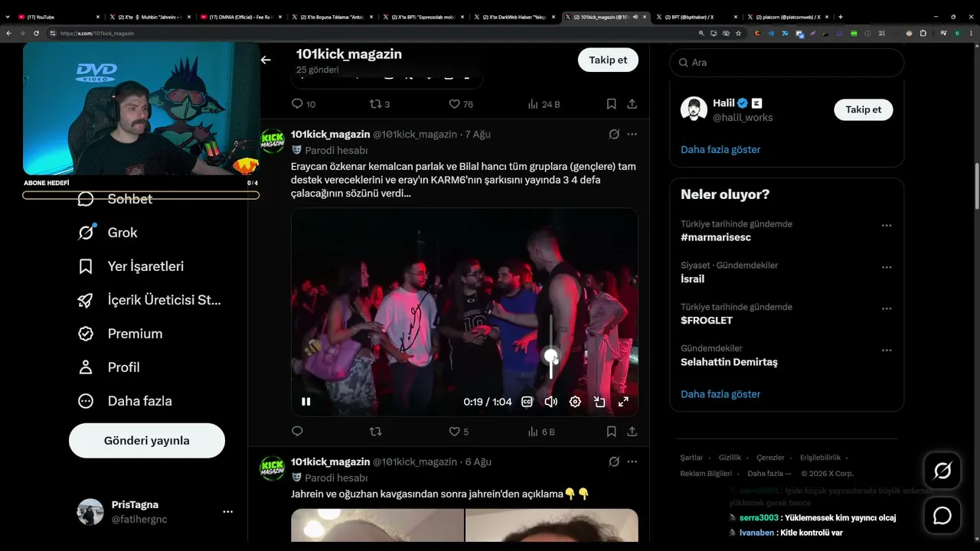The image size is (980, 551).
Task: Switch to the platcorn browser tab
Action: click(786, 17)
